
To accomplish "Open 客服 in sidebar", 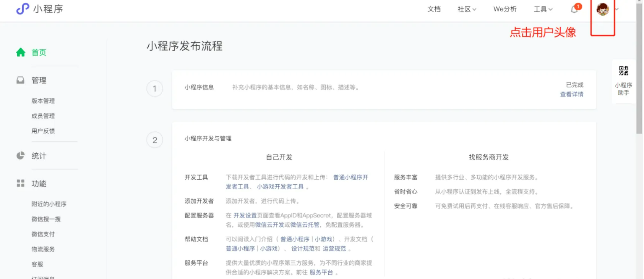I will pyautogui.click(x=37, y=264).
